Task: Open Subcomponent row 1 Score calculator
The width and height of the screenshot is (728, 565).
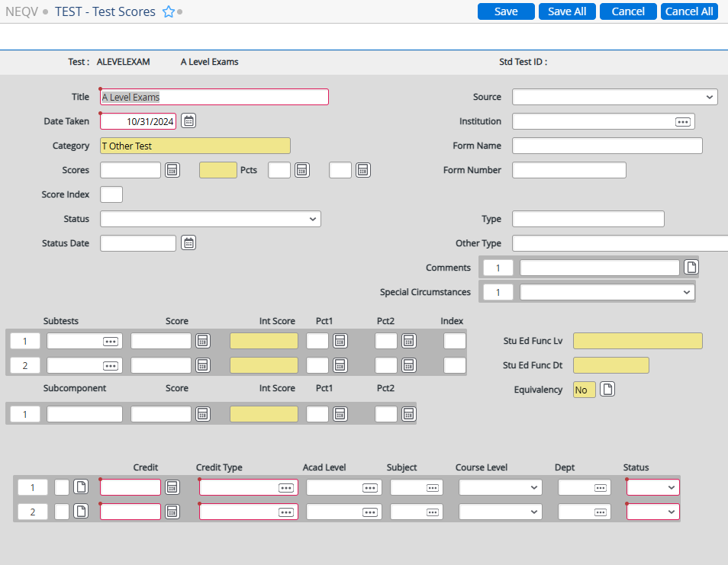Action: click(x=203, y=414)
